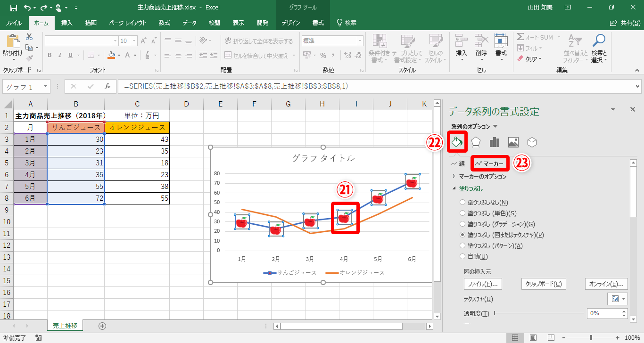644x343 pixels.
Task: Underline text with the U icon
Action: pos(71,55)
